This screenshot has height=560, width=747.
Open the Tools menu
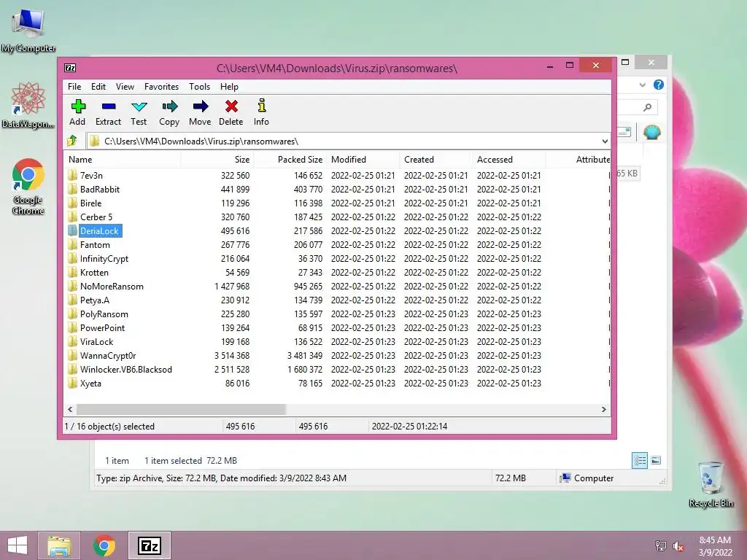(199, 87)
